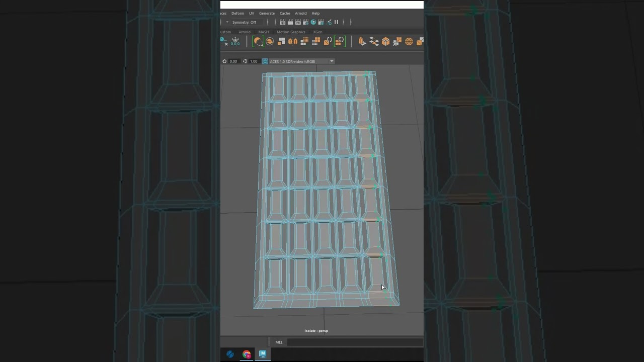Open render settings clapboard with gear icon
Image resolution: width=644 pixels, height=362 pixels.
[x=305, y=22]
